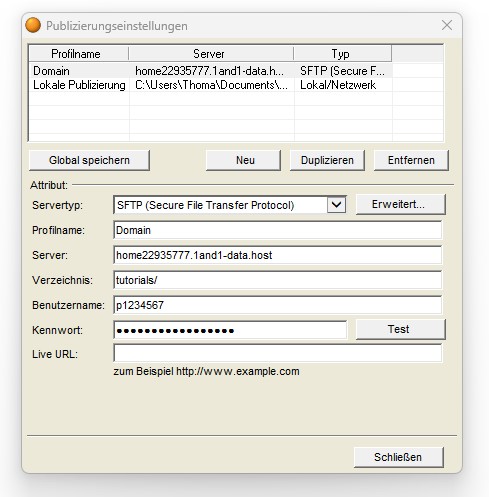This screenshot has height=497, width=489.
Task: Select the SFTP Servertyp combo box
Action: coord(230,205)
